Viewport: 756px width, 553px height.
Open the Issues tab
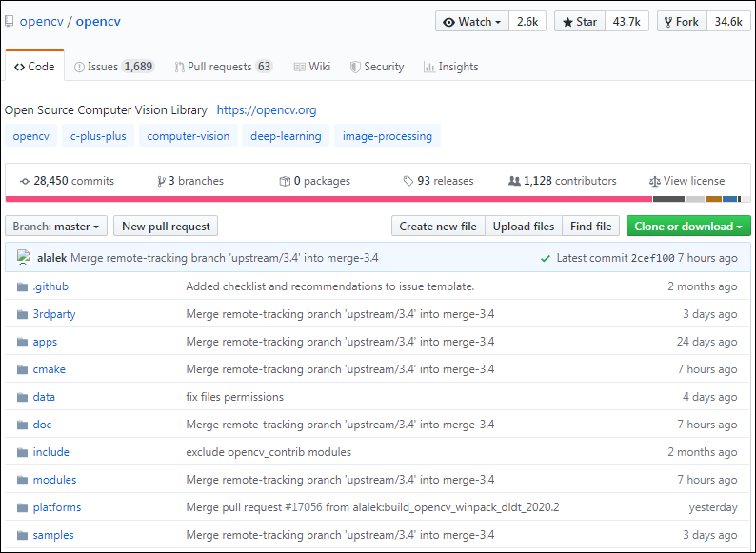click(114, 67)
